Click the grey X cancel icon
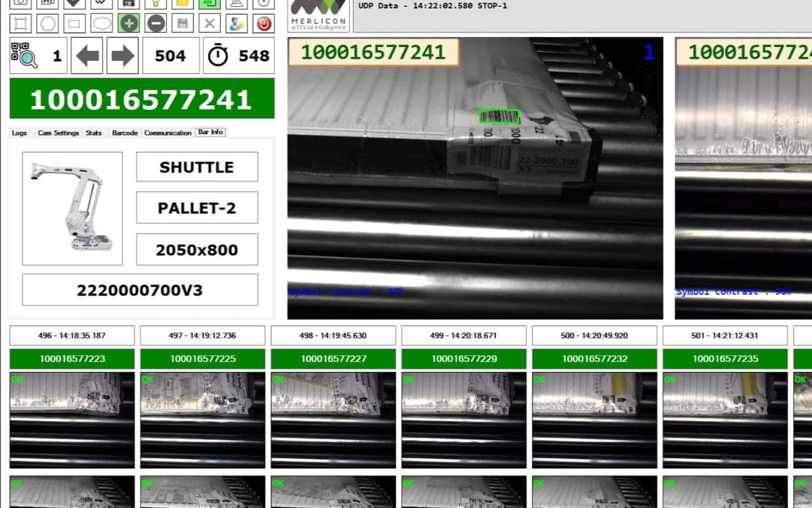 pyautogui.click(x=209, y=24)
